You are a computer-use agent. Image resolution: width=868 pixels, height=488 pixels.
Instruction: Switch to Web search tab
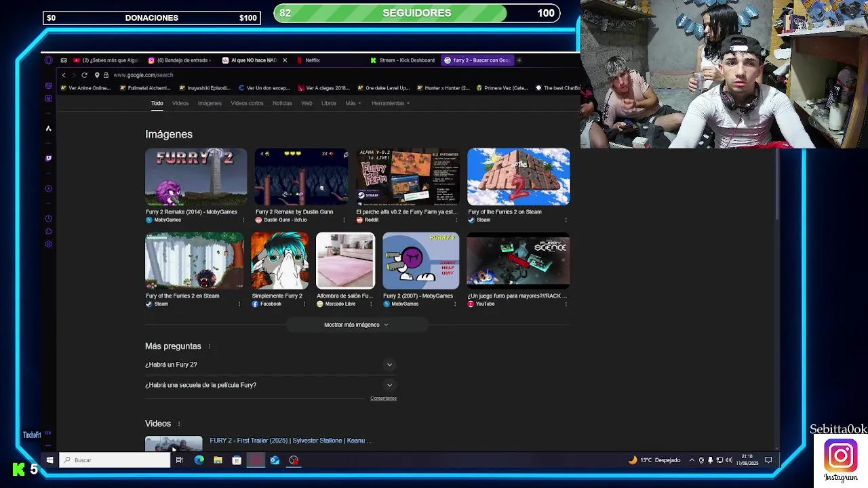(307, 103)
